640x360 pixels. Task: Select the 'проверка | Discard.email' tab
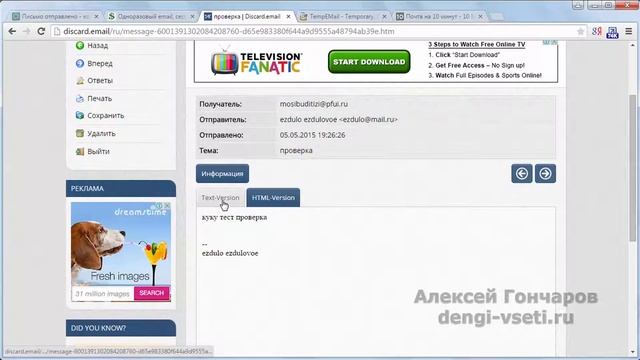pyautogui.click(x=247, y=16)
